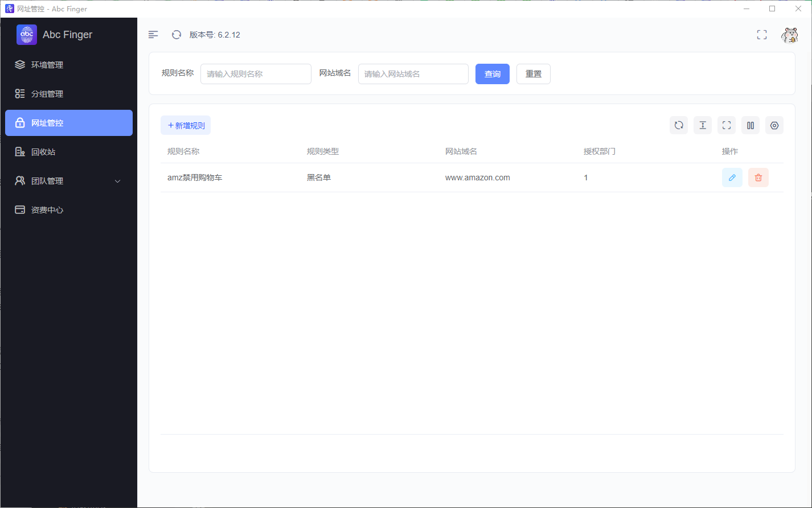
Task: Edit the amz禁用购物车 rule
Action: pyautogui.click(x=732, y=177)
